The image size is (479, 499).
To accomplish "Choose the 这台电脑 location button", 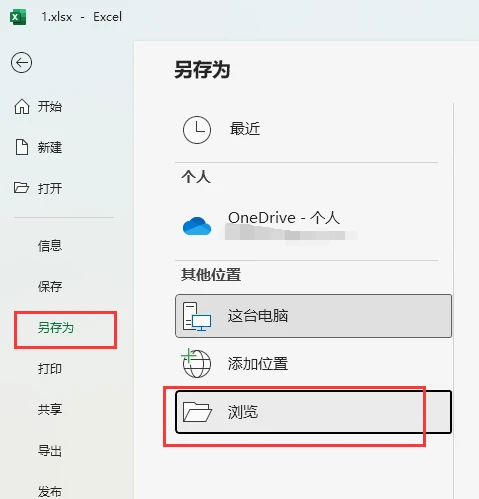I will pyautogui.click(x=313, y=316).
